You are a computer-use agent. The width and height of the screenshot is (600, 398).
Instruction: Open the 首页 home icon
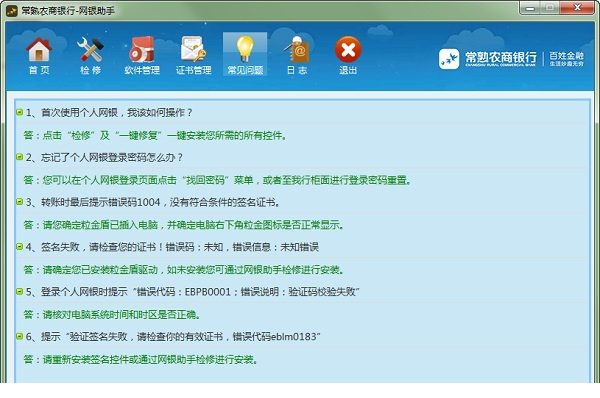tap(39, 55)
